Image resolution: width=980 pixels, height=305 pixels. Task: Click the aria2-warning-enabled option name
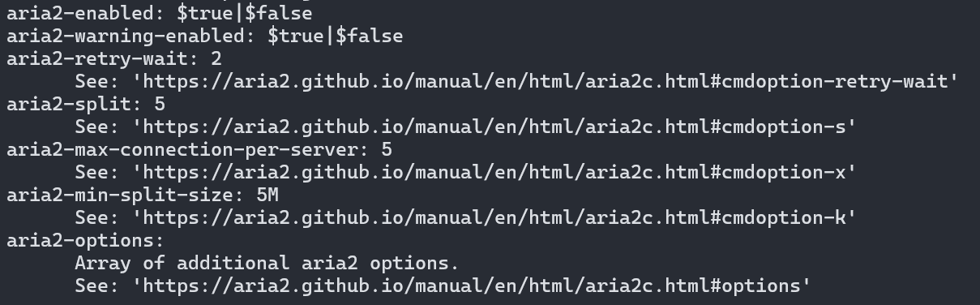coord(126,36)
